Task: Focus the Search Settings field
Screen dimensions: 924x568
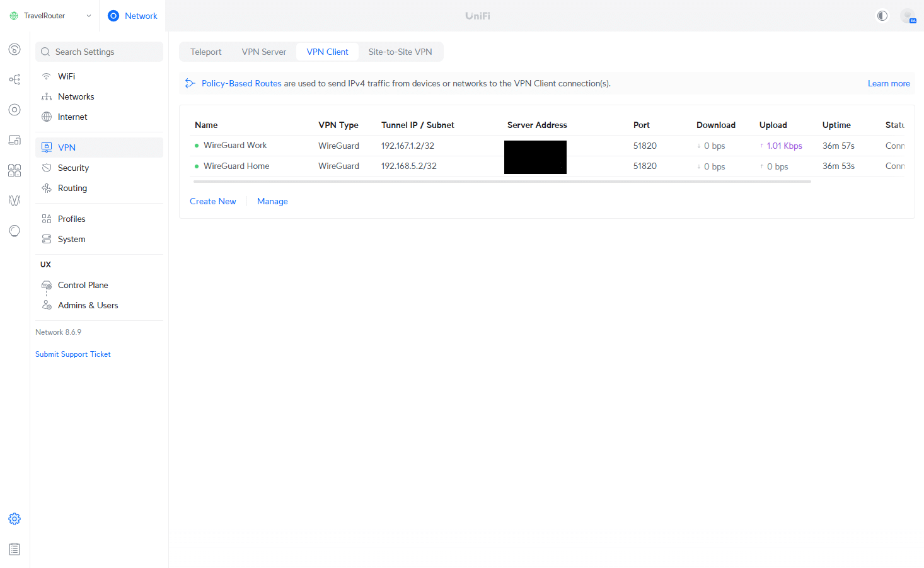Action: click(99, 52)
